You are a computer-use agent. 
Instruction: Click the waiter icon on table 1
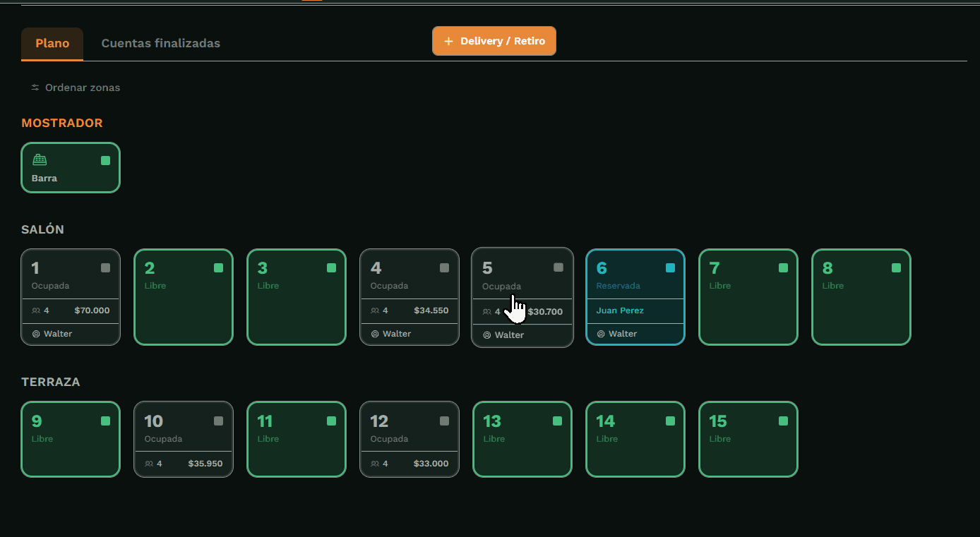tap(36, 334)
